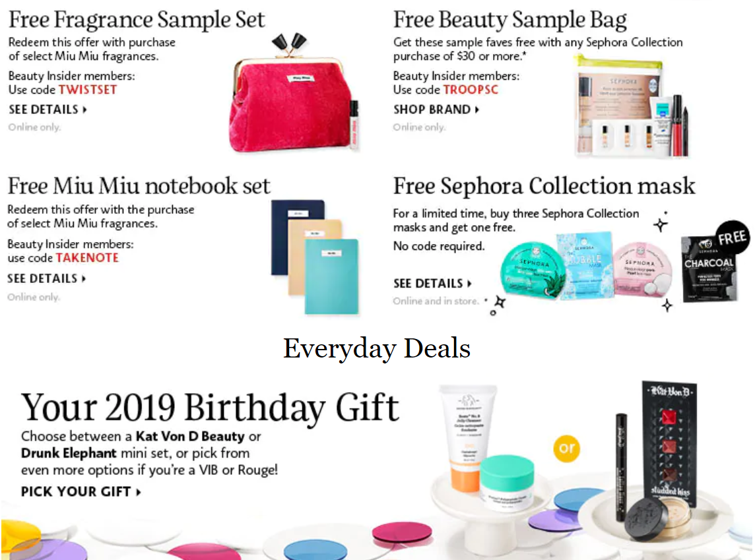The height and width of the screenshot is (560, 755).
Task: Click the yellow 'or' circle badge
Action: (567, 449)
